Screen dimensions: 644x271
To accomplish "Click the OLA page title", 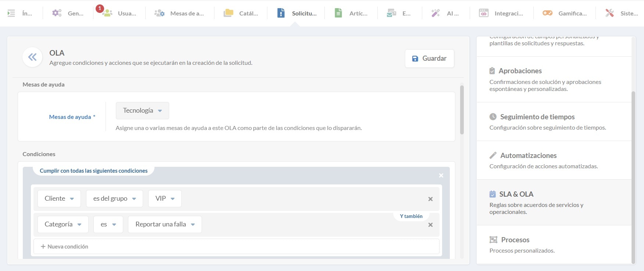I will [x=57, y=53].
